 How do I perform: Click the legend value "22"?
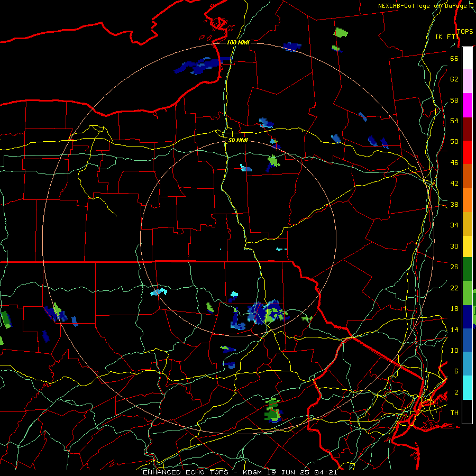tap(454, 288)
